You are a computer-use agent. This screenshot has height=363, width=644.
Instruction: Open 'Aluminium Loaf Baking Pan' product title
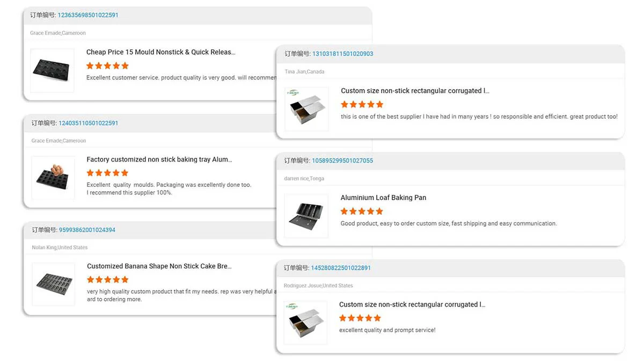[383, 198]
